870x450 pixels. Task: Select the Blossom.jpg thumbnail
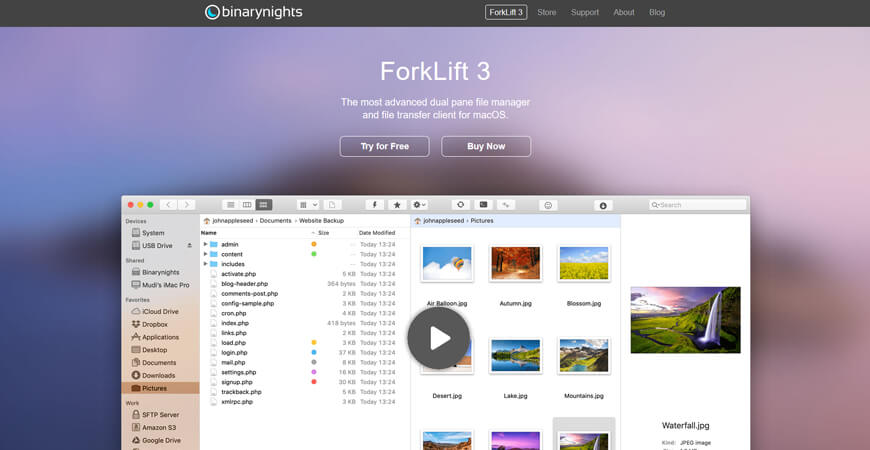(x=584, y=264)
